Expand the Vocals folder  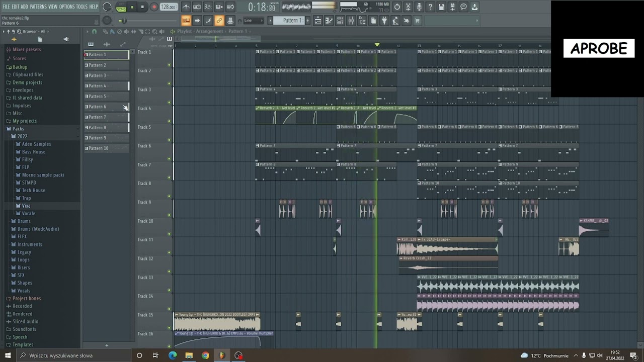click(24, 291)
